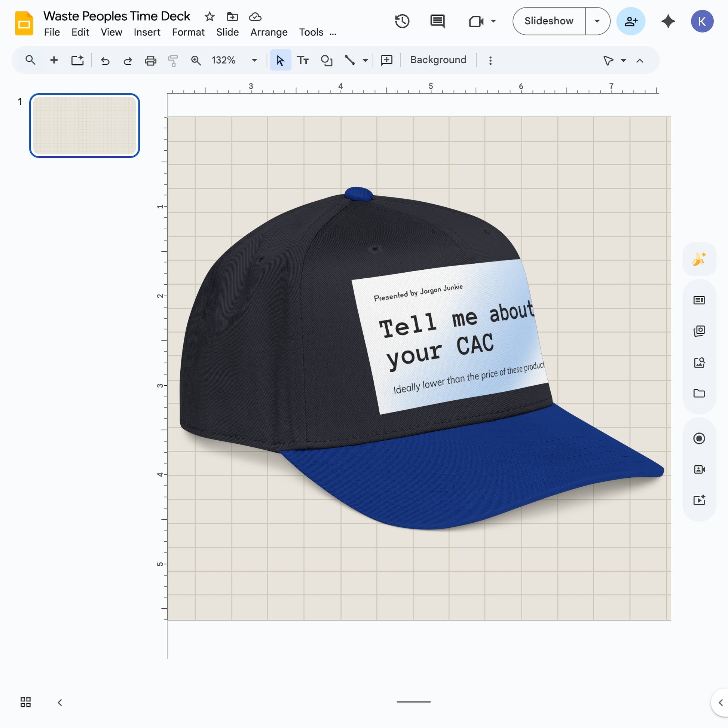The height and width of the screenshot is (728, 728).
Task: Expand the Slideshow options arrow
Action: [597, 21]
